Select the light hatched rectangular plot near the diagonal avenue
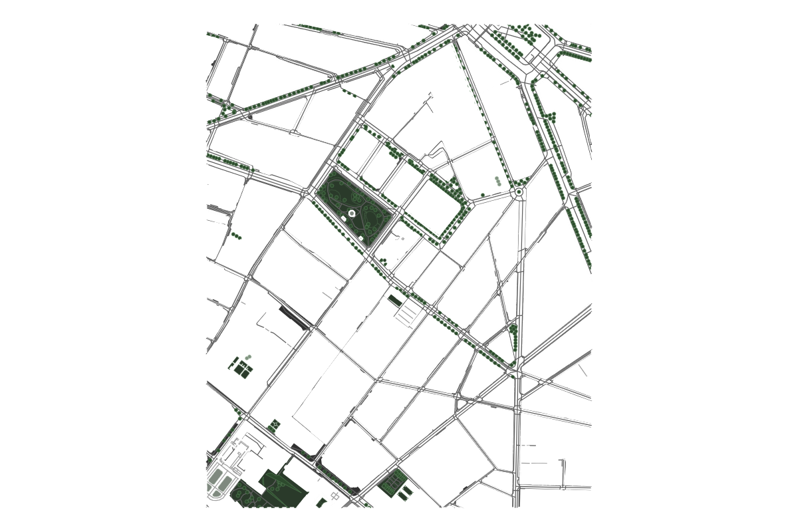 click(407, 313)
